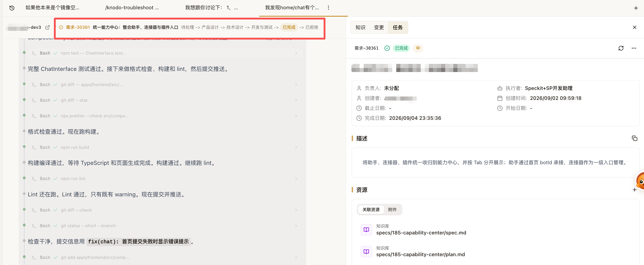
Task: Click completion date 2026/09/04 23:35:36
Action: (415, 118)
